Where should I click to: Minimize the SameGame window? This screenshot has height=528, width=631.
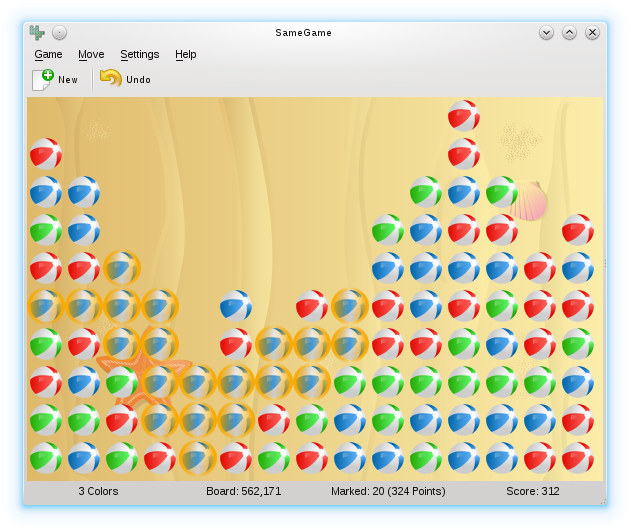(x=546, y=33)
